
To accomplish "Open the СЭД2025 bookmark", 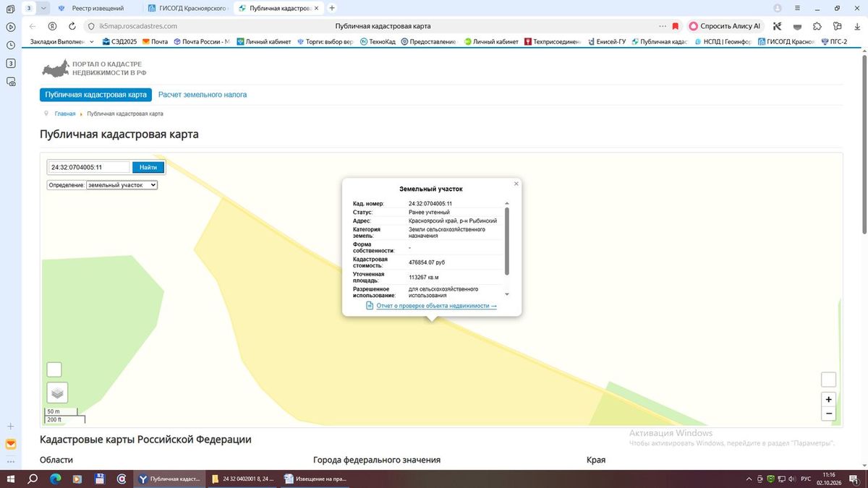I will 119,42.
